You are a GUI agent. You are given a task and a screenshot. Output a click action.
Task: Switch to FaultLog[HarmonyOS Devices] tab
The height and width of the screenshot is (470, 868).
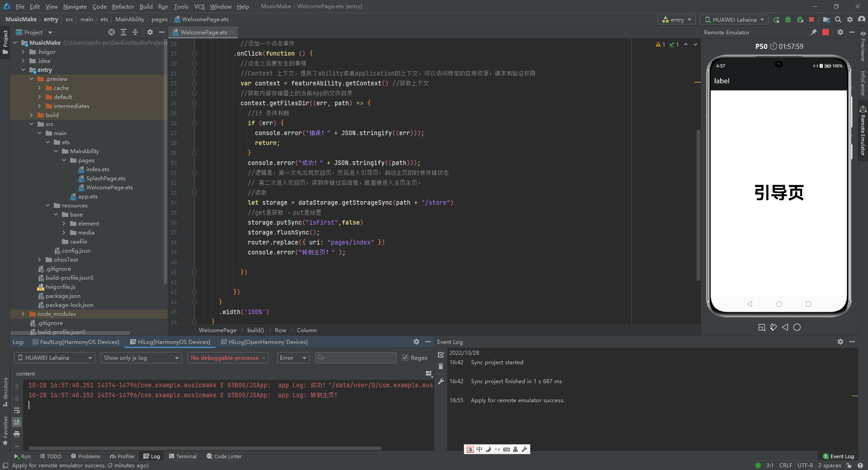pos(75,342)
